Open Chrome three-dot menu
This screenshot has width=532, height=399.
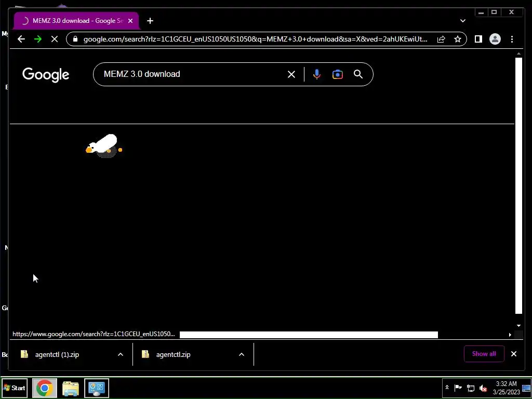coord(512,39)
